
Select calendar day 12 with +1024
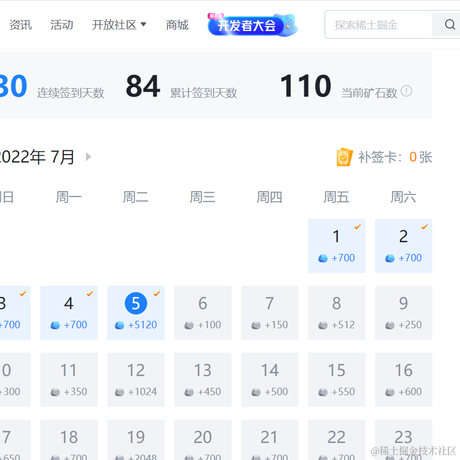tap(136, 380)
